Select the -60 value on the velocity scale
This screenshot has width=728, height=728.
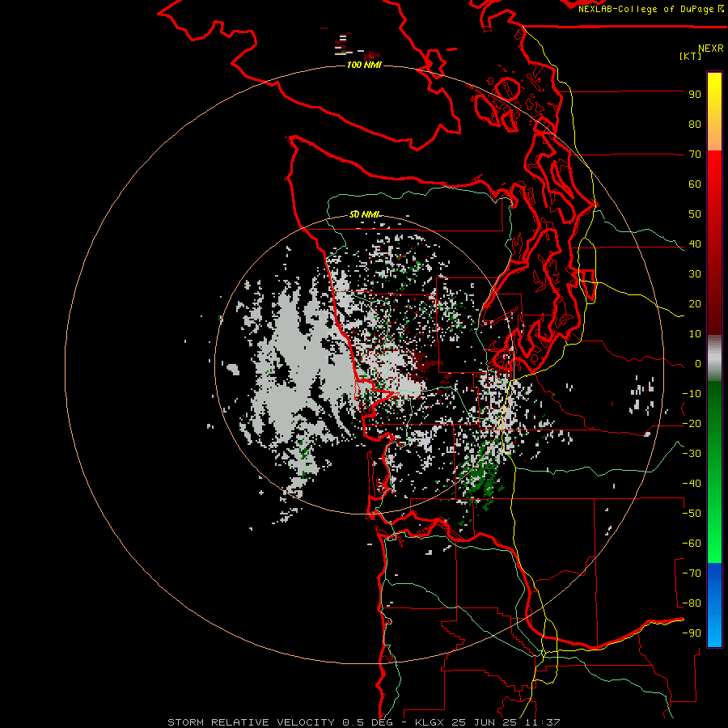point(692,544)
